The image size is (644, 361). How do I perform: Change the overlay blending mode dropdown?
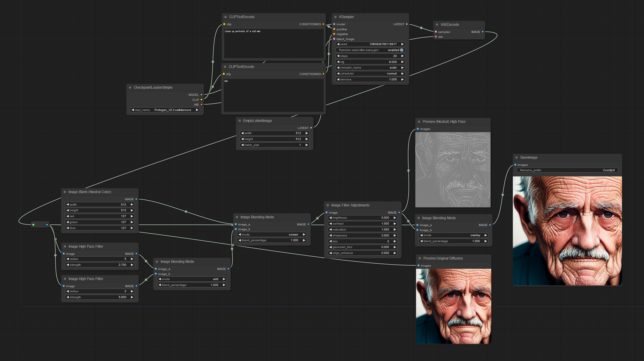(453, 235)
